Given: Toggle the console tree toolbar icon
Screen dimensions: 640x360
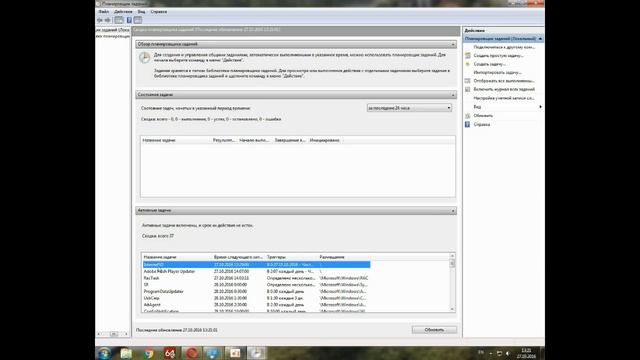Looking at the screenshot, I should click(x=119, y=20).
